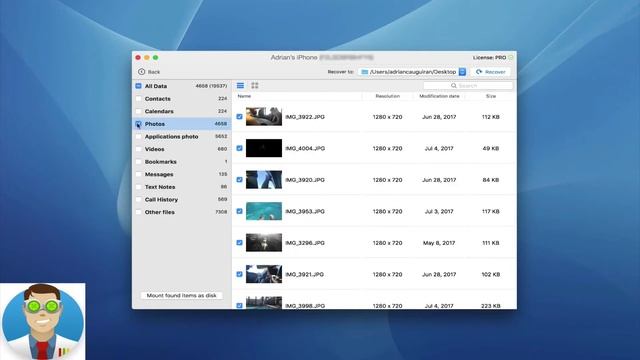Uncheck IMG_3922.JPG checkbox
The image size is (640, 360).
pyautogui.click(x=240, y=117)
